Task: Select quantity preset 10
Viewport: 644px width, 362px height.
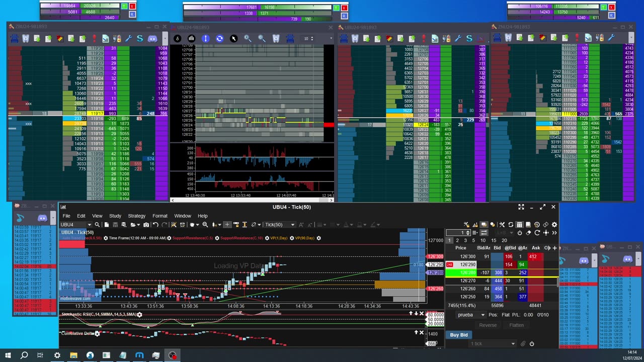Action: click(x=483, y=241)
